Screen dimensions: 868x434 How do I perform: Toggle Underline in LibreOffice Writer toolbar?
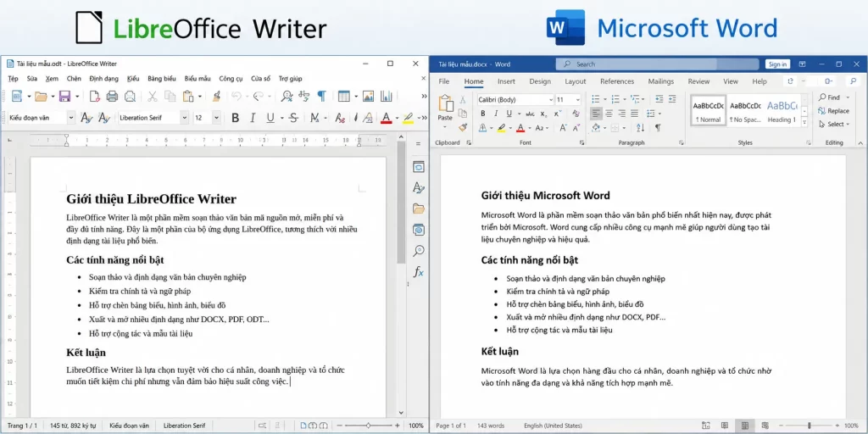click(270, 117)
